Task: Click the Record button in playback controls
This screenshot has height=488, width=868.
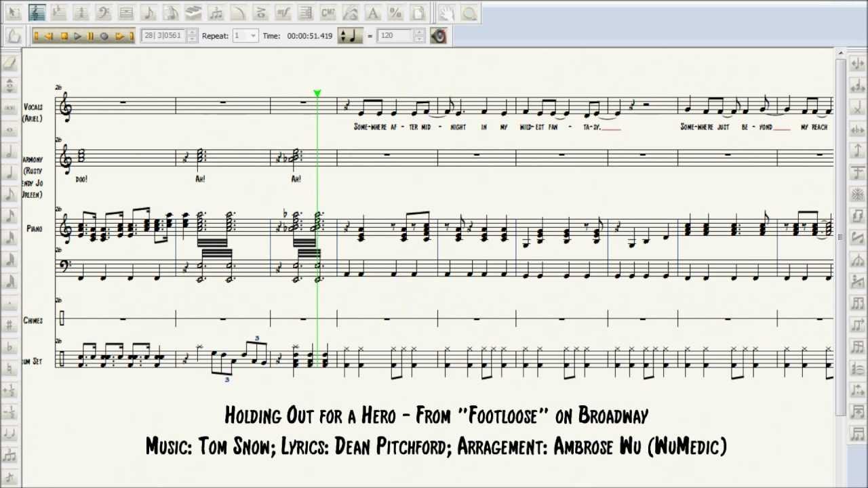Action: tap(104, 36)
